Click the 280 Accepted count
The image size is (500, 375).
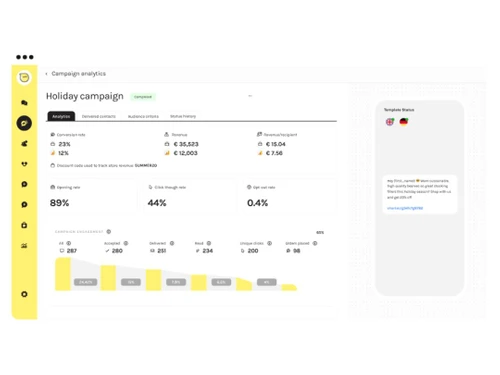117,251
